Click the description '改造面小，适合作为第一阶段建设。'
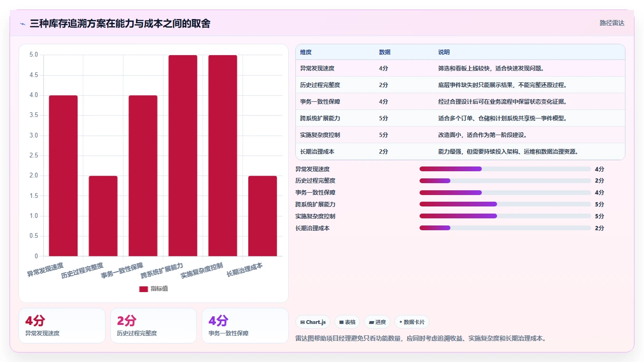This screenshot has height=362, width=644. tap(483, 135)
